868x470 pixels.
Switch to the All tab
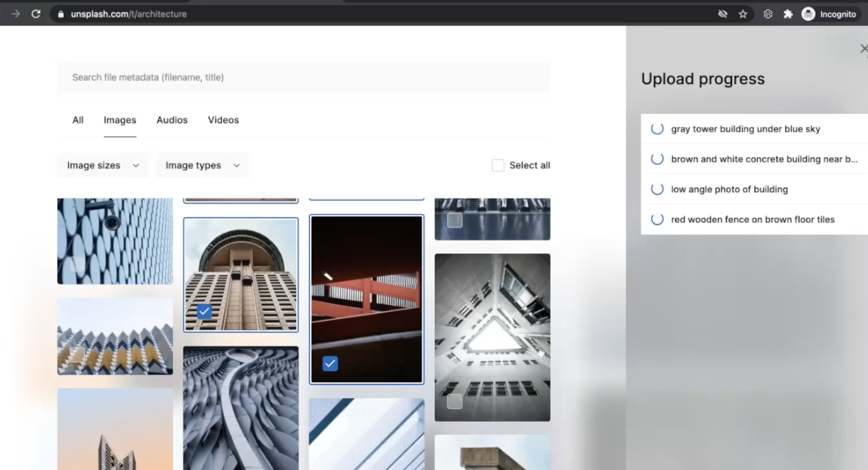(78, 120)
